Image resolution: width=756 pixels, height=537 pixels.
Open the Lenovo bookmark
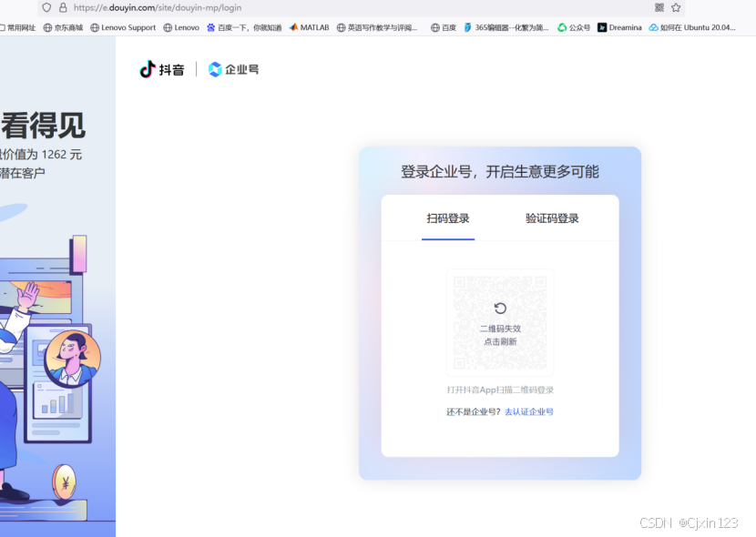181,27
